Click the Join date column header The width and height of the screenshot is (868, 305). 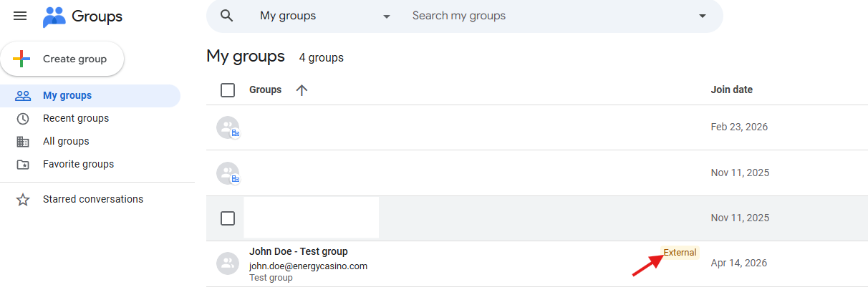click(731, 89)
